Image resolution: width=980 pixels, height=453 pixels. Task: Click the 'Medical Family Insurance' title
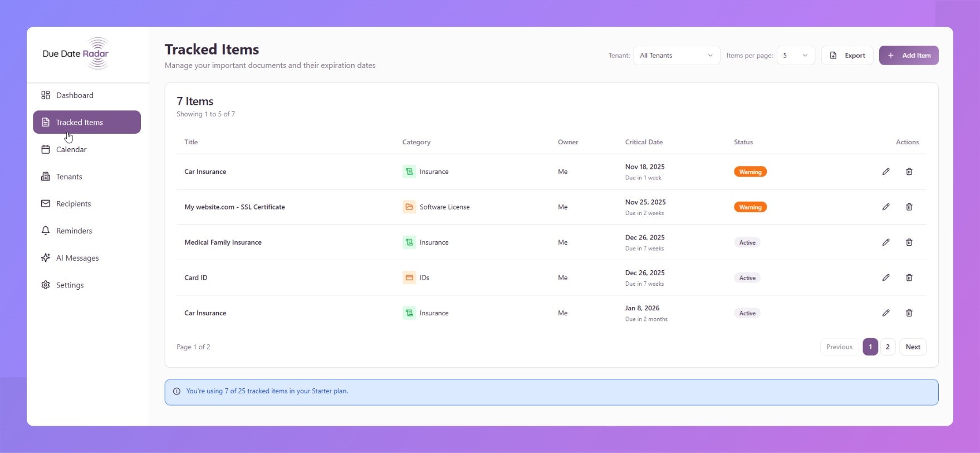pos(223,242)
